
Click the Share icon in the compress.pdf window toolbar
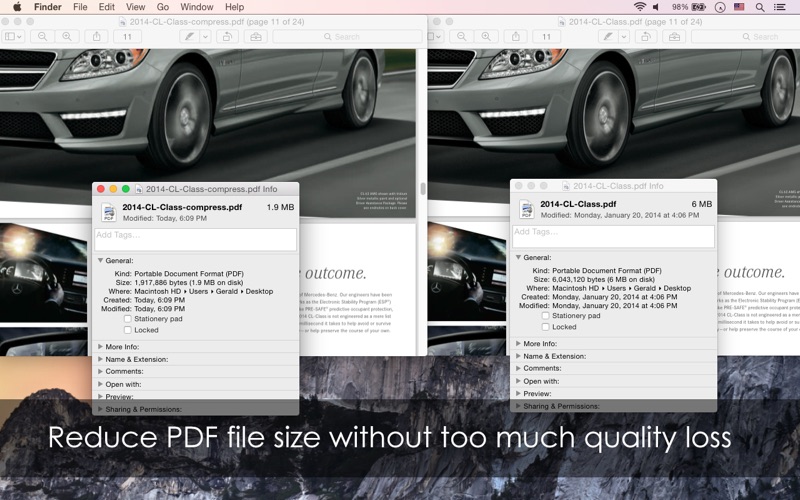97,37
